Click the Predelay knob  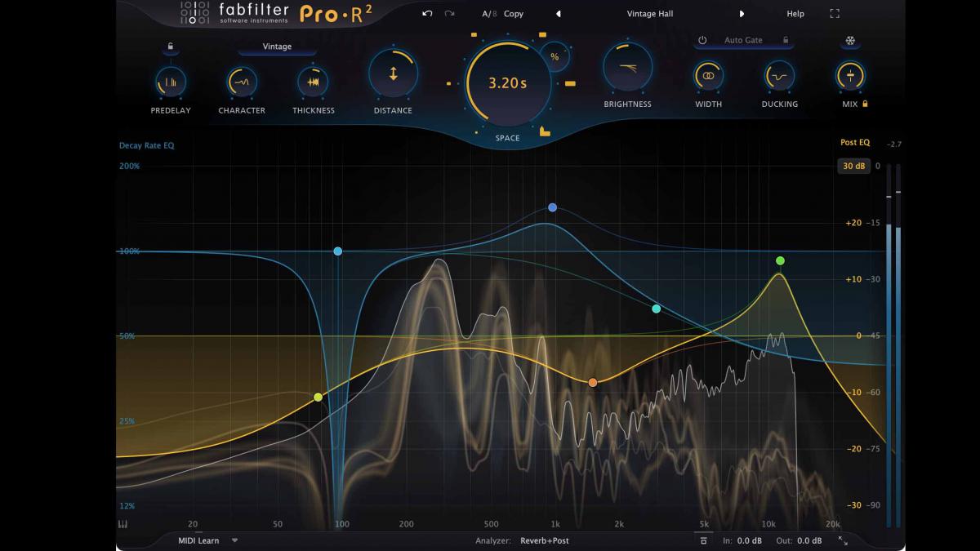[x=171, y=82]
